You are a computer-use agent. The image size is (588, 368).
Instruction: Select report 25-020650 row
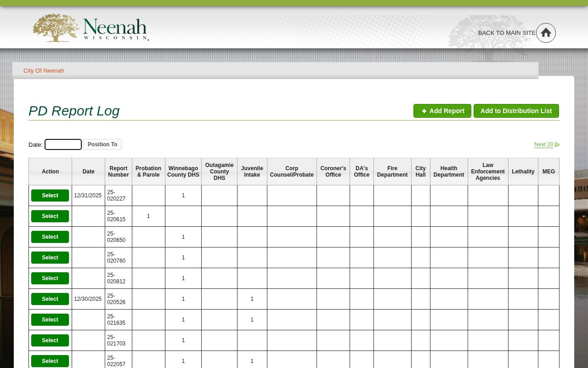coord(50,237)
